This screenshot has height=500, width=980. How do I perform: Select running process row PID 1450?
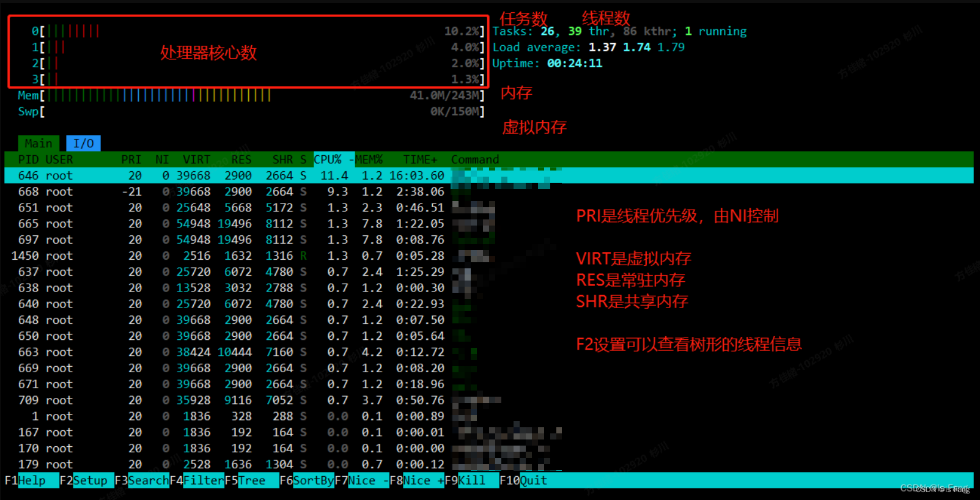tap(489, 256)
